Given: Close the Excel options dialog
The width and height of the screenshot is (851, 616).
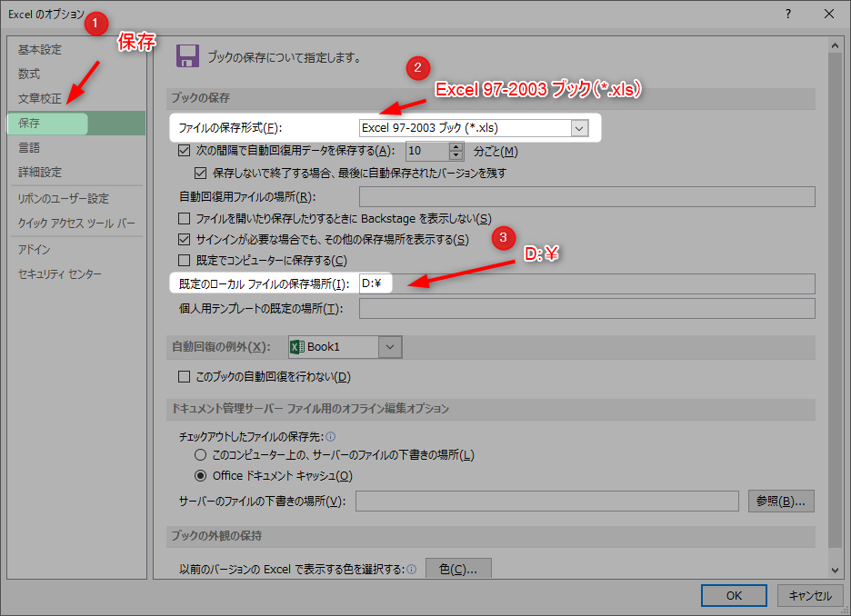Looking at the screenshot, I should [829, 15].
